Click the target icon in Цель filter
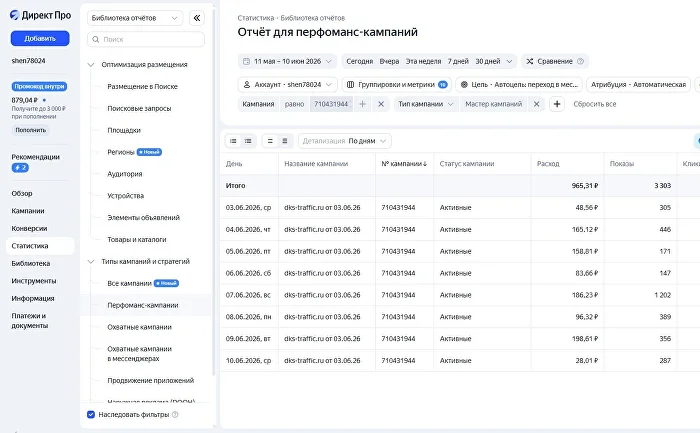The image size is (700, 433). [464, 84]
